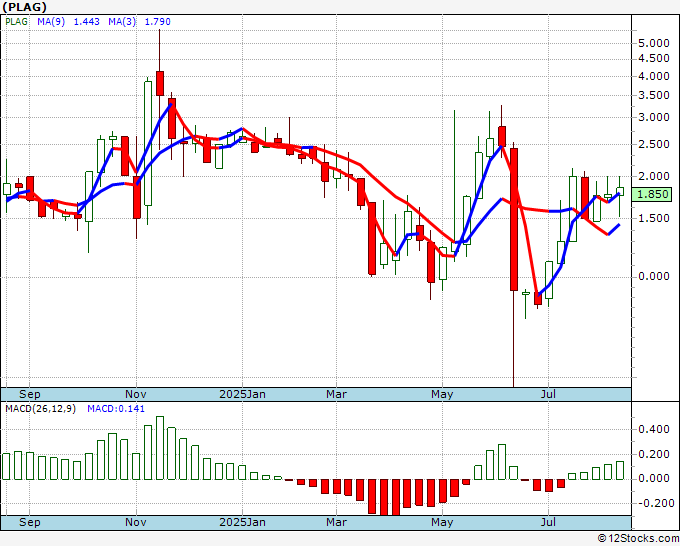Image resolution: width=680 pixels, height=546 pixels.
Task: Click the 2.000 price axis label
Action: (x=654, y=177)
